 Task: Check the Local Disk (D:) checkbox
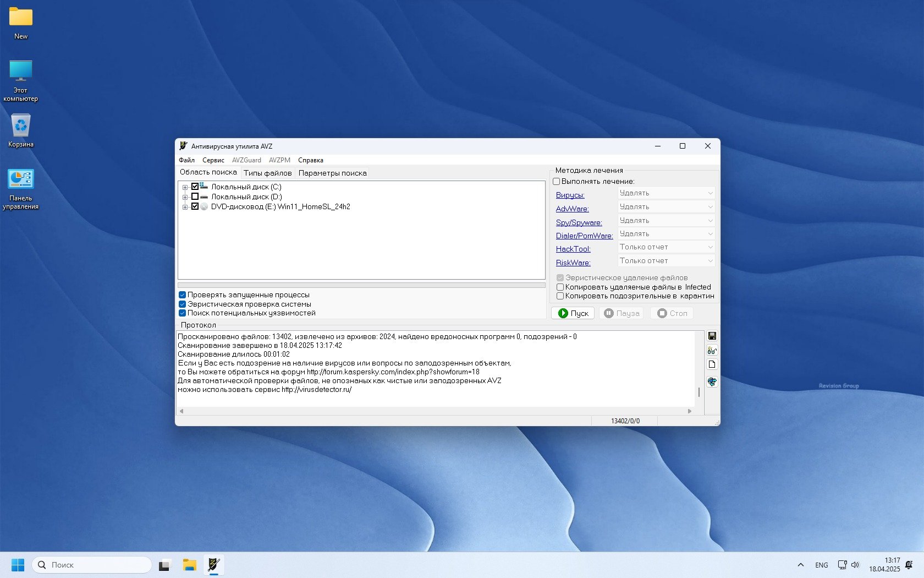pyautogui.click(x=195, y=197)
